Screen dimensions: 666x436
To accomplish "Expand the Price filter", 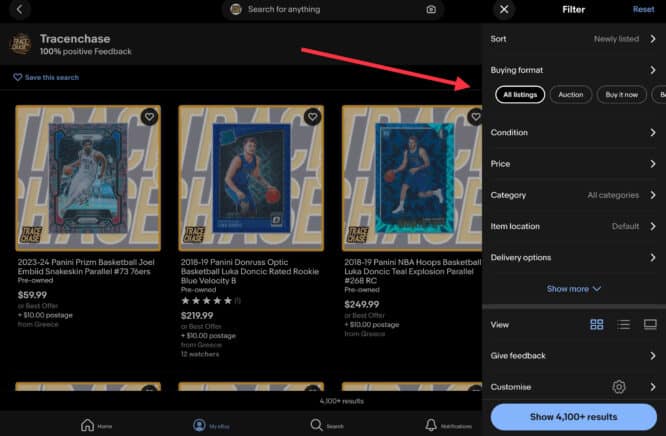I will click(x=573, y=164).
